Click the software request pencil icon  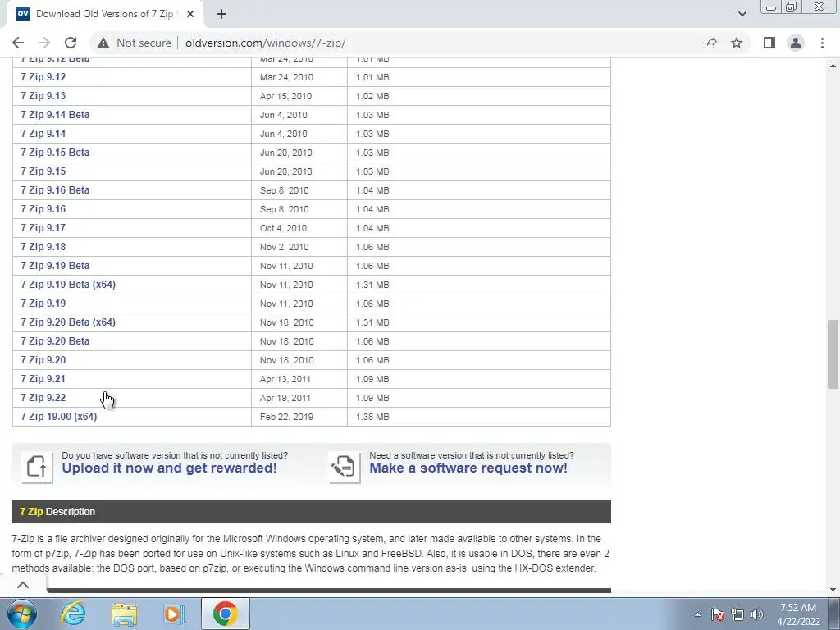[x=344, y=467]
